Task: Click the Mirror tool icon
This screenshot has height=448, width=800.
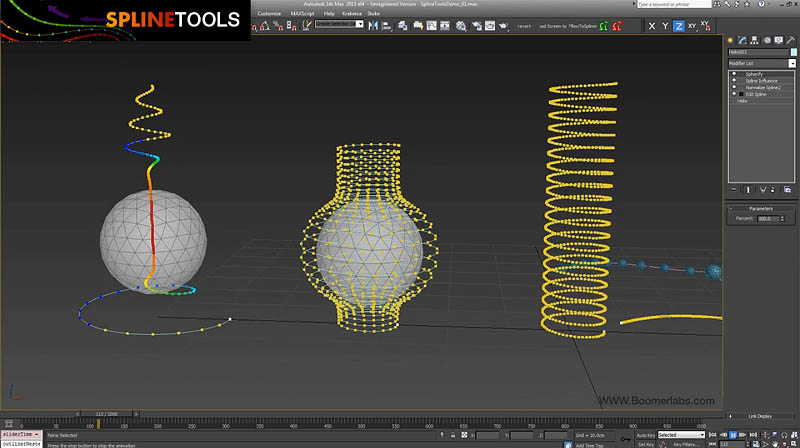Action: 373,26
